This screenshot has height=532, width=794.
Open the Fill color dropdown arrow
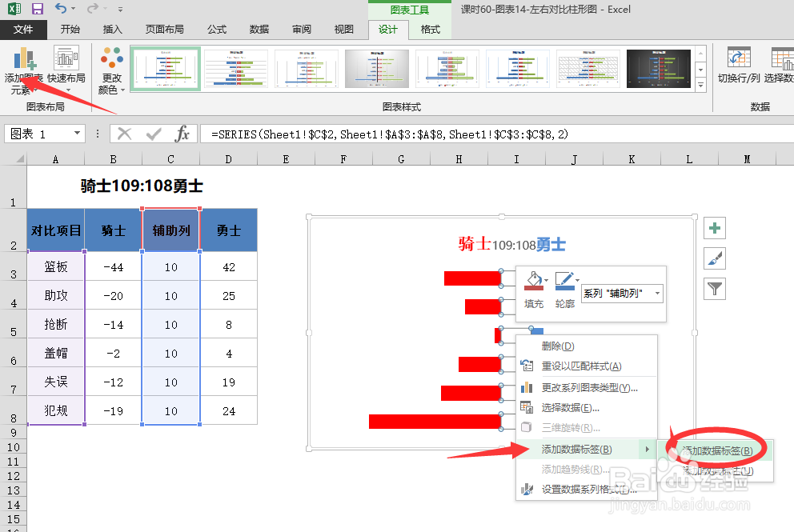[547, 280]
